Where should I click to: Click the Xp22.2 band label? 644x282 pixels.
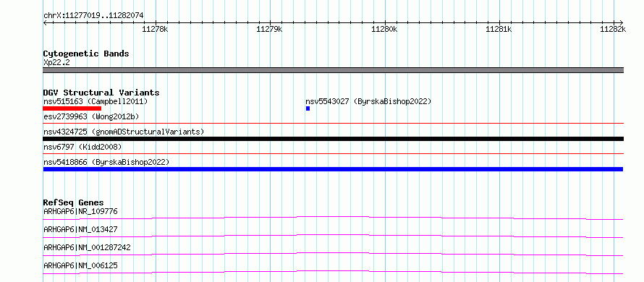point(56,62)
